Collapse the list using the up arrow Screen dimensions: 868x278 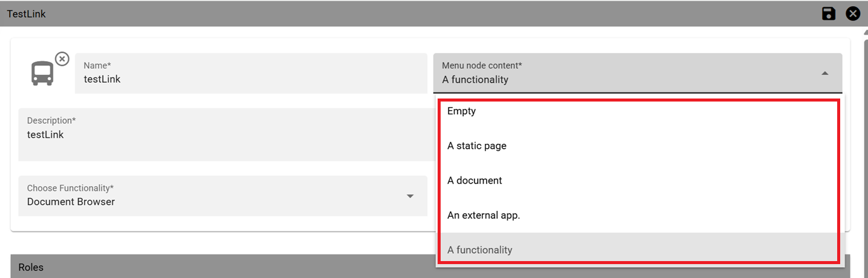click(x=824, y=73)
